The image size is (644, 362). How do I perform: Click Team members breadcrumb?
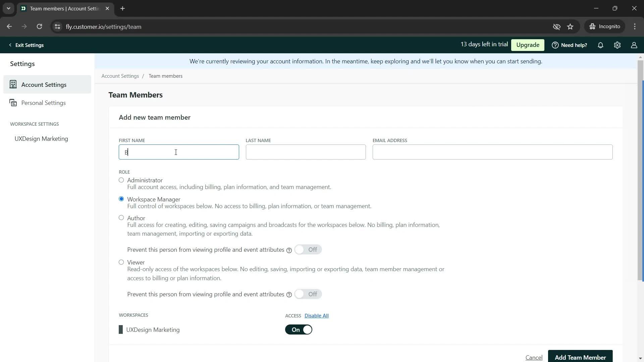[x=166, y=76]
